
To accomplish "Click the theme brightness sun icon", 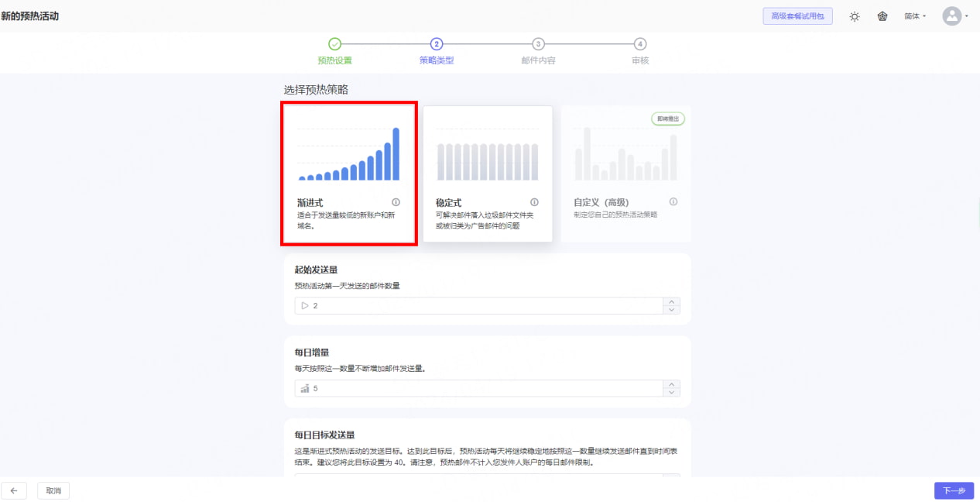I will pyautogui.click(x=855, y=15).
